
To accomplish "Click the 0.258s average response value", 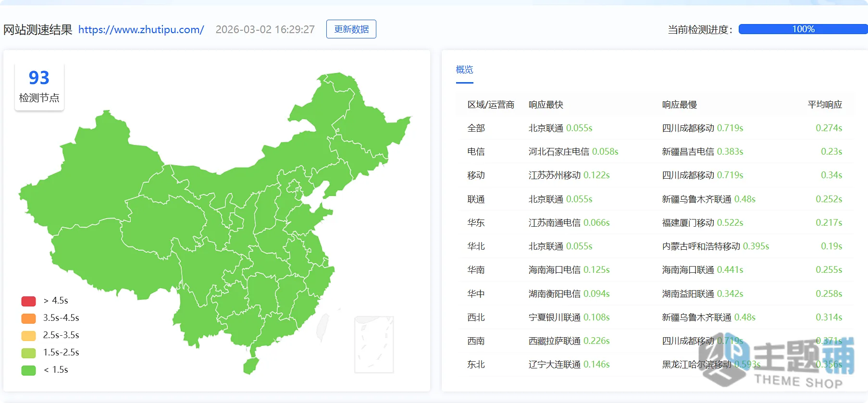I will 829,293.
